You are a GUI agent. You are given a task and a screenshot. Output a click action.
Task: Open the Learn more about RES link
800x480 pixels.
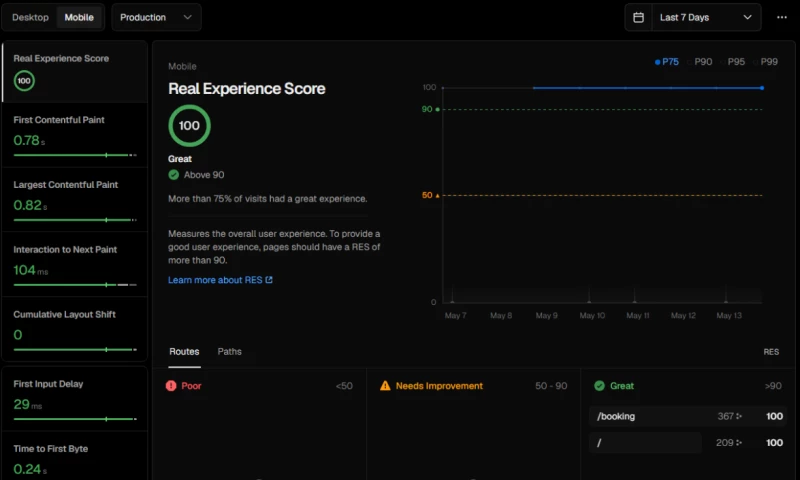[220, 280]
